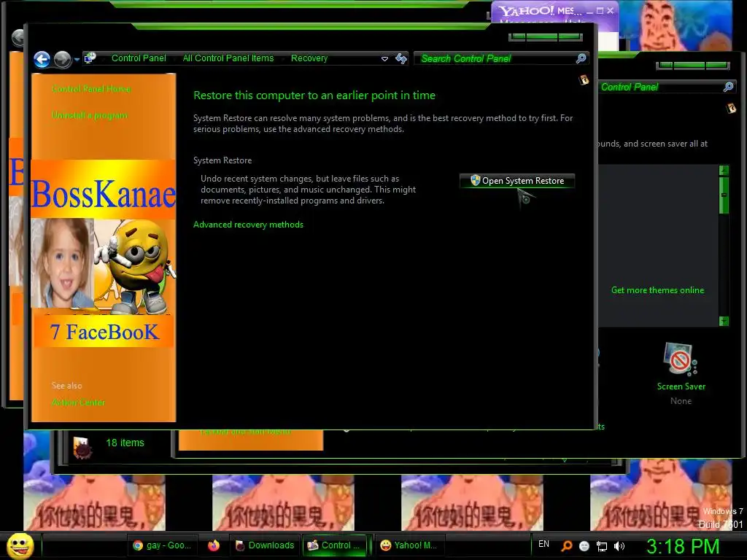This screenshot has width=747, height=560.
Task: Switch to the Google Chrome taskbar button
Action: 163,545
